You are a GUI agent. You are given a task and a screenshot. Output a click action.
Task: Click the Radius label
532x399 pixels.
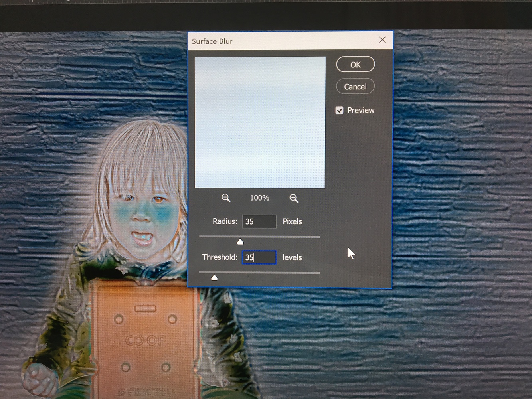[x=225, y=221]
